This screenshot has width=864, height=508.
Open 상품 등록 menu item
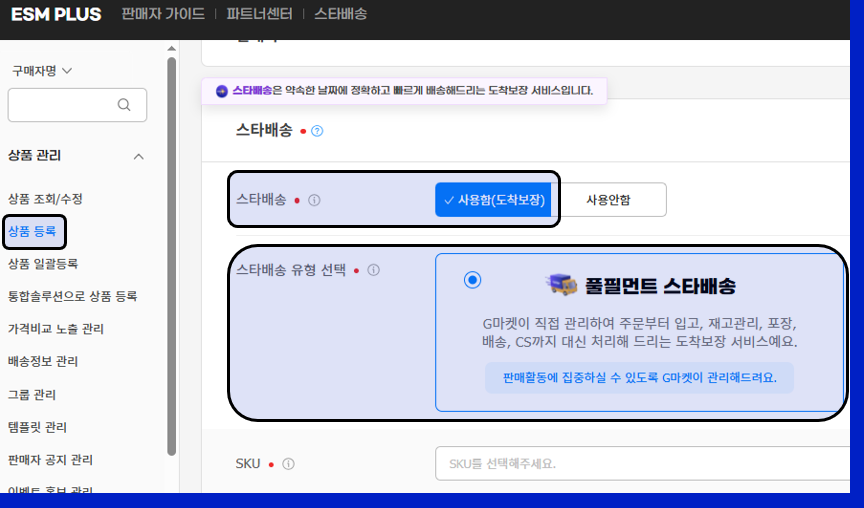pos(32,231)
